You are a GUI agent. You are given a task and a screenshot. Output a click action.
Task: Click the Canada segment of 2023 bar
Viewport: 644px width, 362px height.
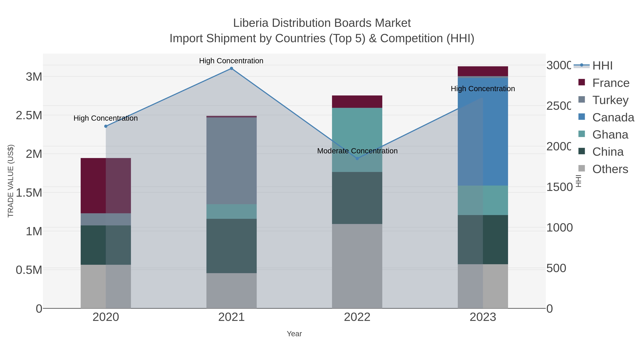(x=483, y=132)
